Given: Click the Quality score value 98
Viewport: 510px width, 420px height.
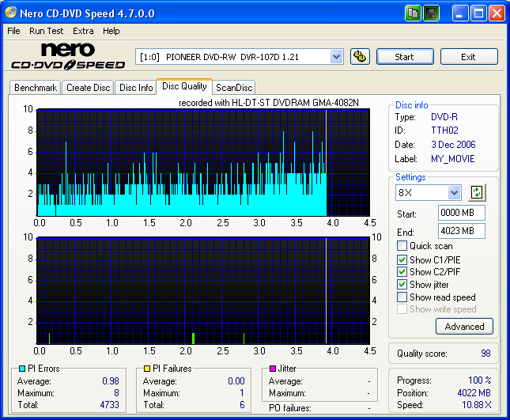Looking at the screenshot, I should pyautogui.click(x=485, y=354).
